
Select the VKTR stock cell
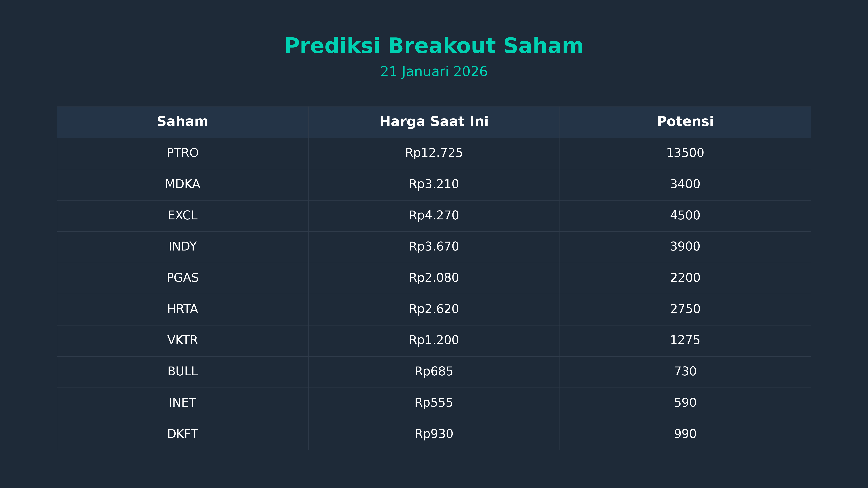[182, 340]
